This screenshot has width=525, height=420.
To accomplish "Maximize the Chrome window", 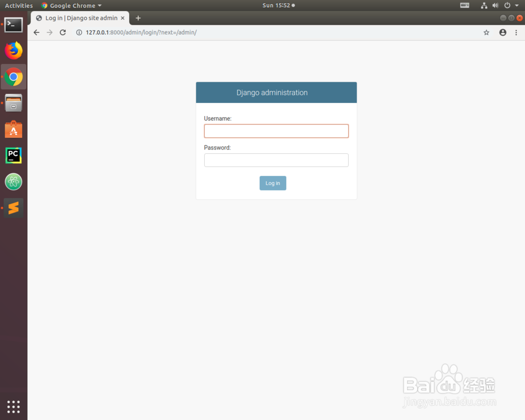I will pos(511,18).
